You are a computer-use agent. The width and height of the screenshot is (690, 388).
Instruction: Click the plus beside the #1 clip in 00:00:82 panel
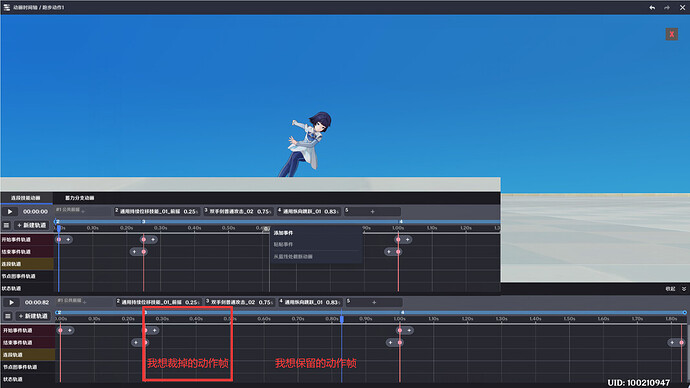[x=84, y=302]
